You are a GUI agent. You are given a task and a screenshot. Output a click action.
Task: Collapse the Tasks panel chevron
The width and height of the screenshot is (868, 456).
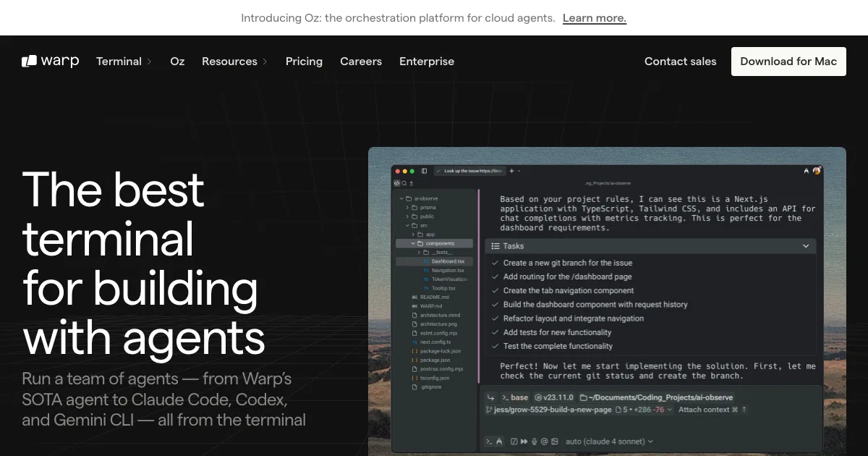806,246
